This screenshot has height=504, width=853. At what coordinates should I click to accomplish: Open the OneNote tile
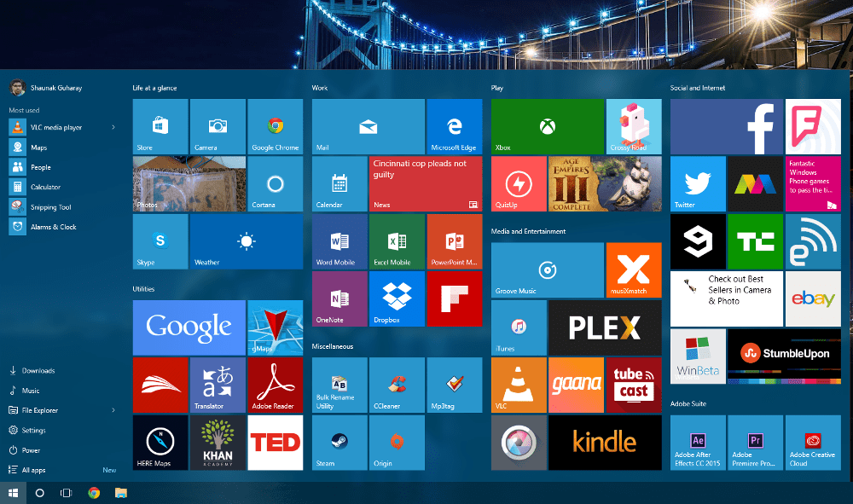(339, 299)
